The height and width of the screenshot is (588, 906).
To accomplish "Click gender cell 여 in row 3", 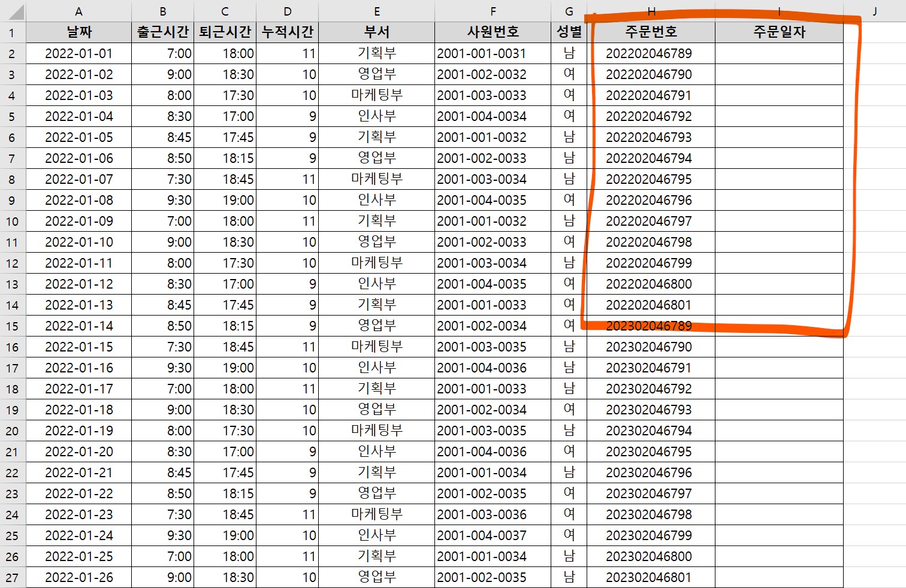I will (569, 75).
